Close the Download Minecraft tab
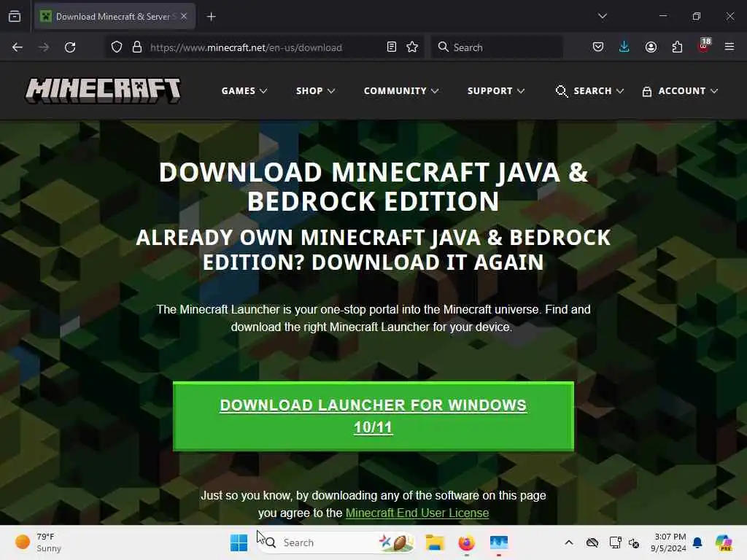Screen dimensions: 747x560 [184, 16]
